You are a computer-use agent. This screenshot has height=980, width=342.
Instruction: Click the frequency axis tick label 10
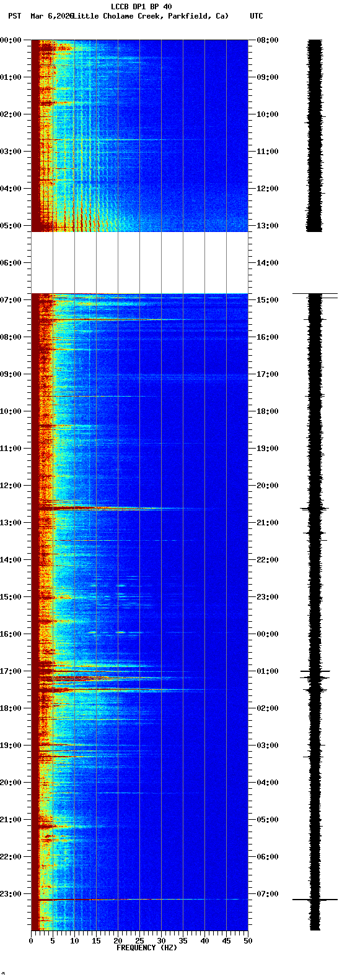point(74,941)
